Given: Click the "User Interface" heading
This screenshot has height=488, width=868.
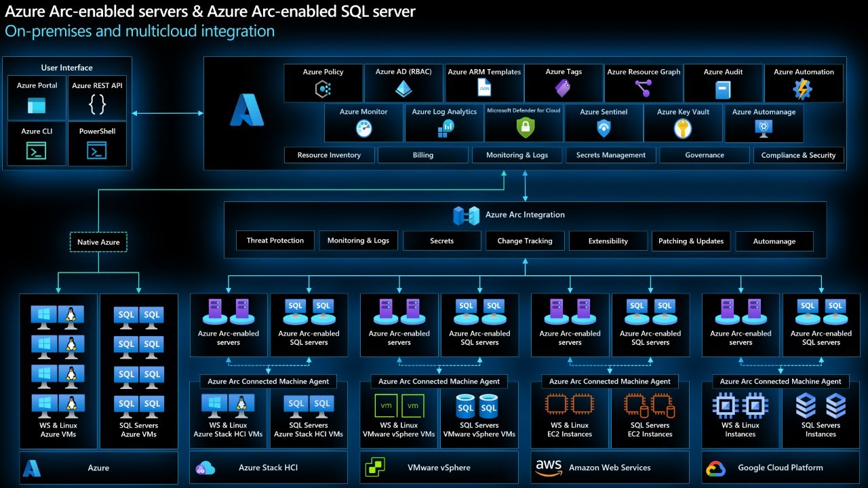Looking at the screenshot, I should [66, 68].
